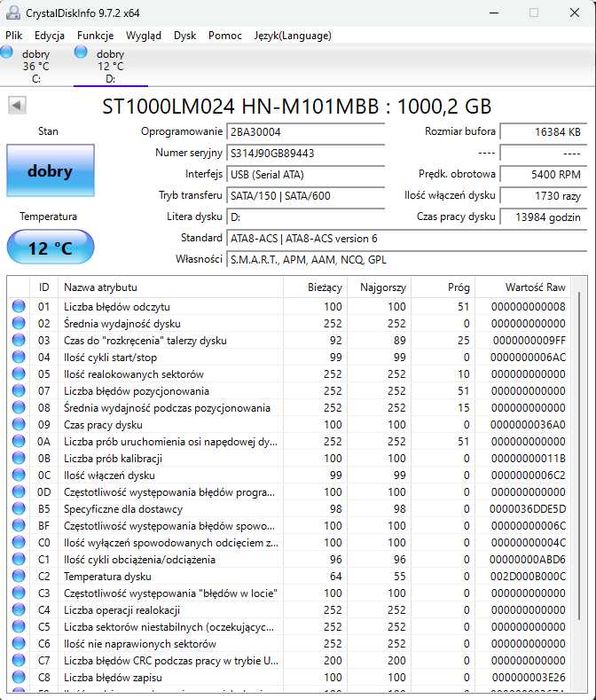596x700 pixels.
Task: Click status orb of attribute 05 row
Action: [18, 374]
